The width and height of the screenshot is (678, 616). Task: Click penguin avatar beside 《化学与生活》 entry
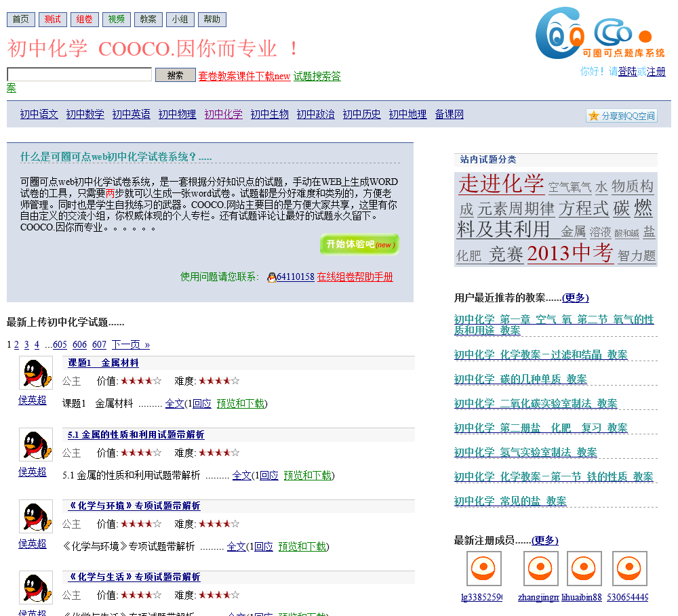(36, 587)
